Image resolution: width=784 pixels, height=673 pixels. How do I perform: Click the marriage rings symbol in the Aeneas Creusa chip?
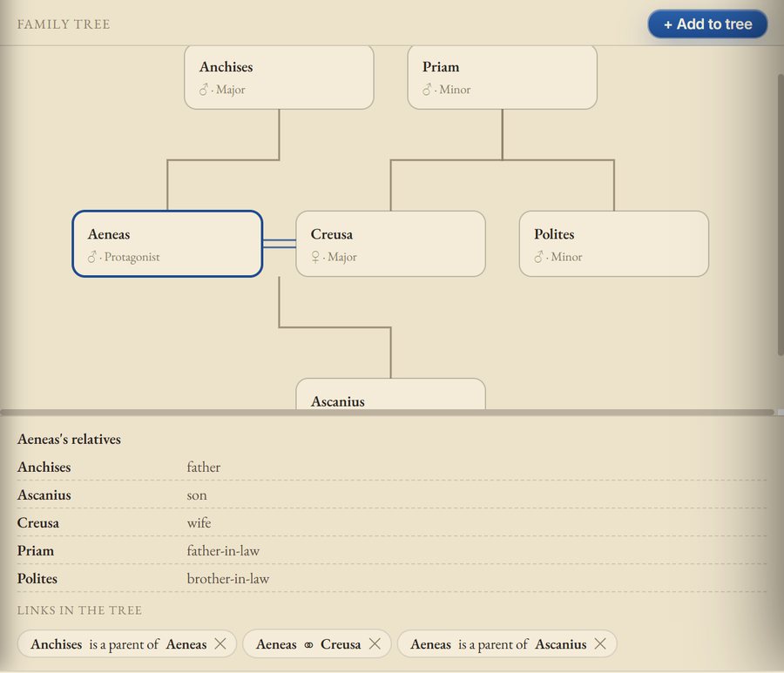tap(308, 644)
